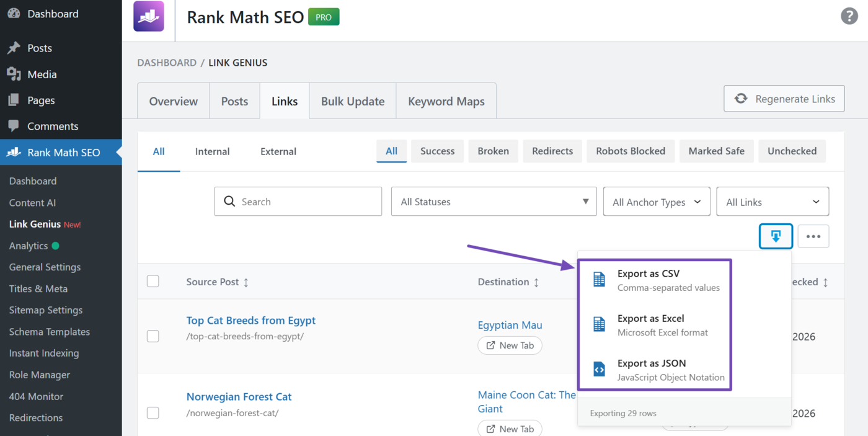This screenshot has width=868, height=436.
Task: Click the green Analytics status dot
Action: 55,246
